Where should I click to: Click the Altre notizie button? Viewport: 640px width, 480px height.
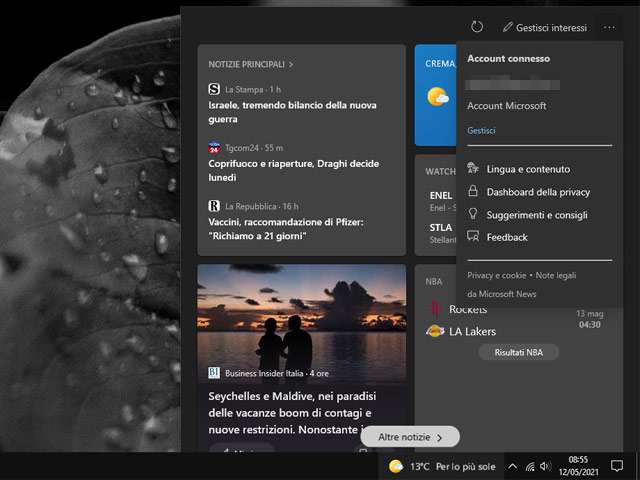click(410, 437)
